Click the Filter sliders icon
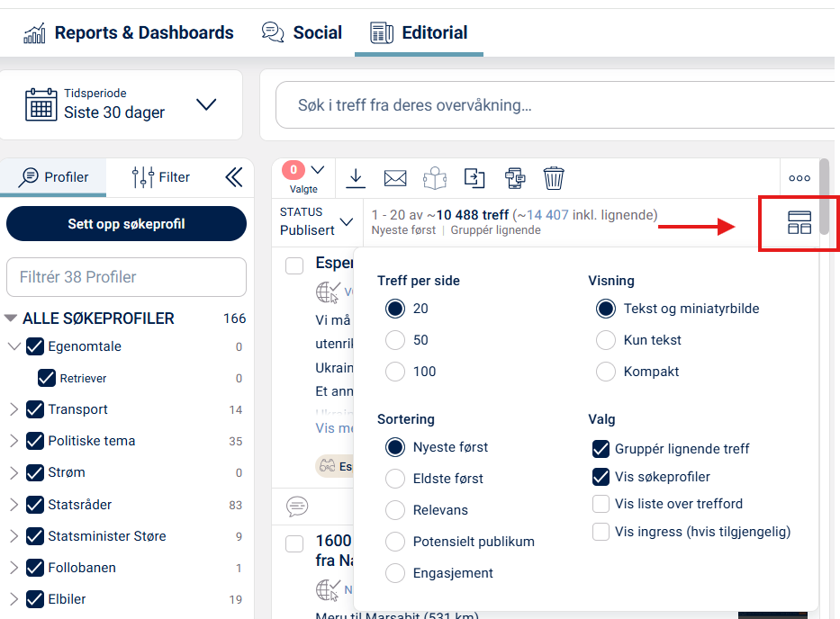 143,177
